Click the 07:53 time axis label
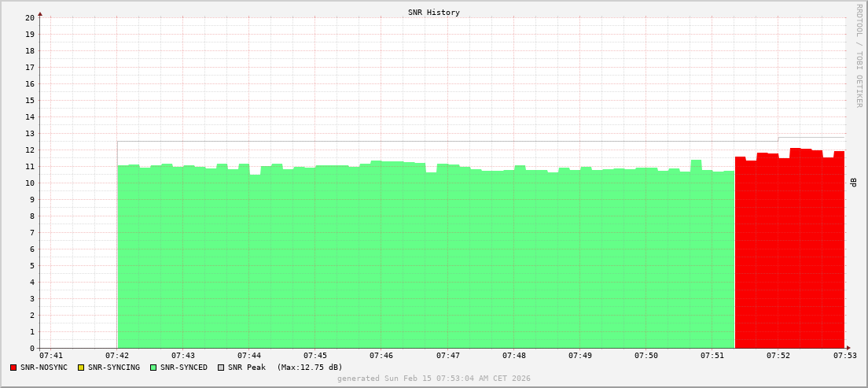The width and height of the screenshot is (868, 388). point(844,357)
